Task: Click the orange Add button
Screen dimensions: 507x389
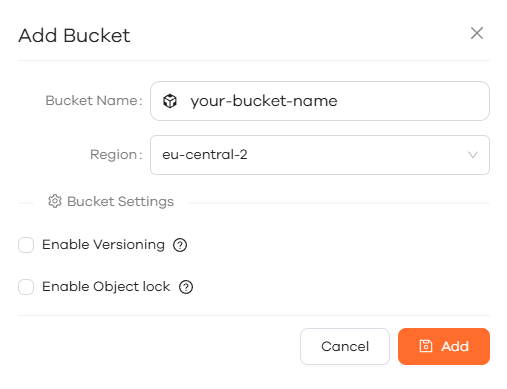Action: [x=444, y=346]
